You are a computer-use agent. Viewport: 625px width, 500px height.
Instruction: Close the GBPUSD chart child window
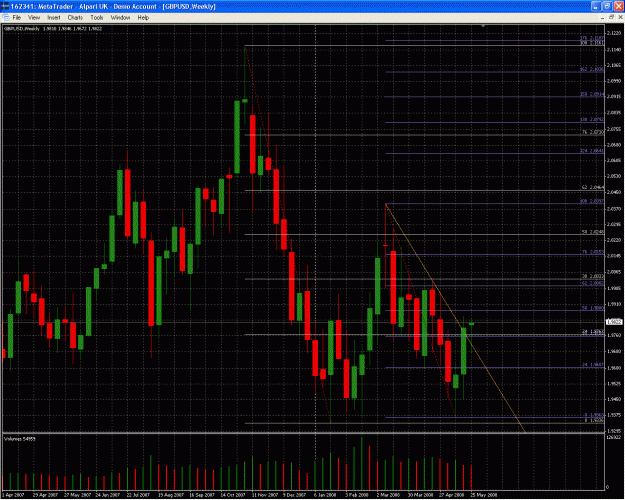pyautogui.click(x=620, y=18)
